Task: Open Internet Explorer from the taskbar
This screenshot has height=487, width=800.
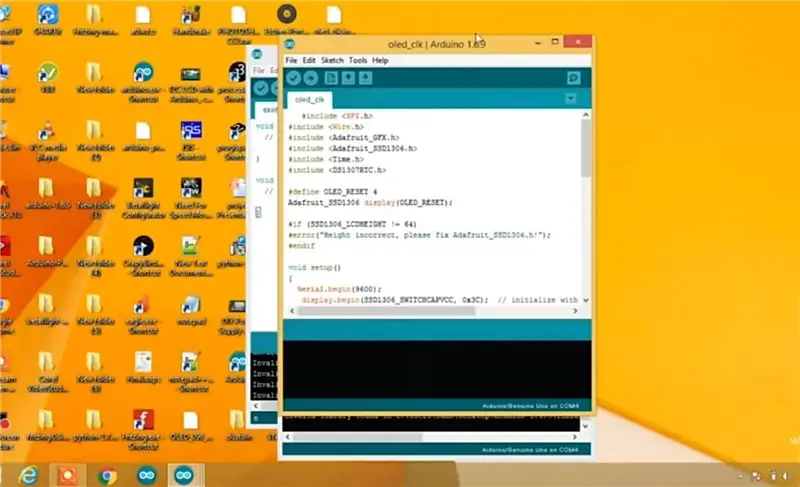Action: 28,475
